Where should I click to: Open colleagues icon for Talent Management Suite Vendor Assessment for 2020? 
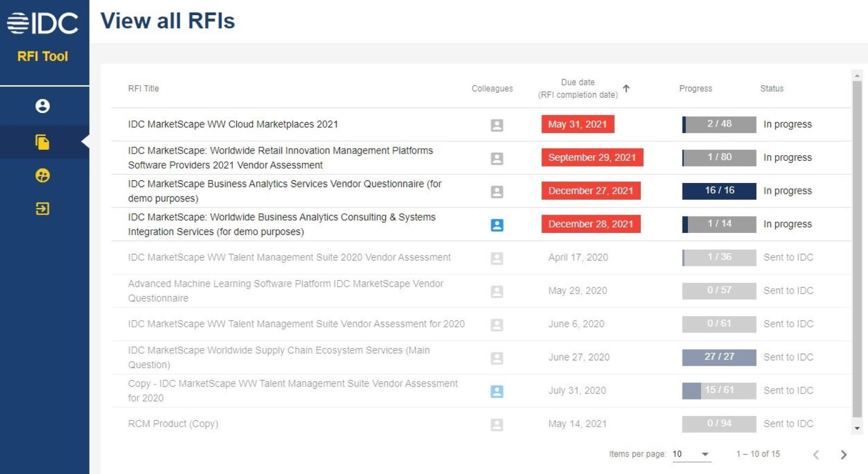(496, 325)
